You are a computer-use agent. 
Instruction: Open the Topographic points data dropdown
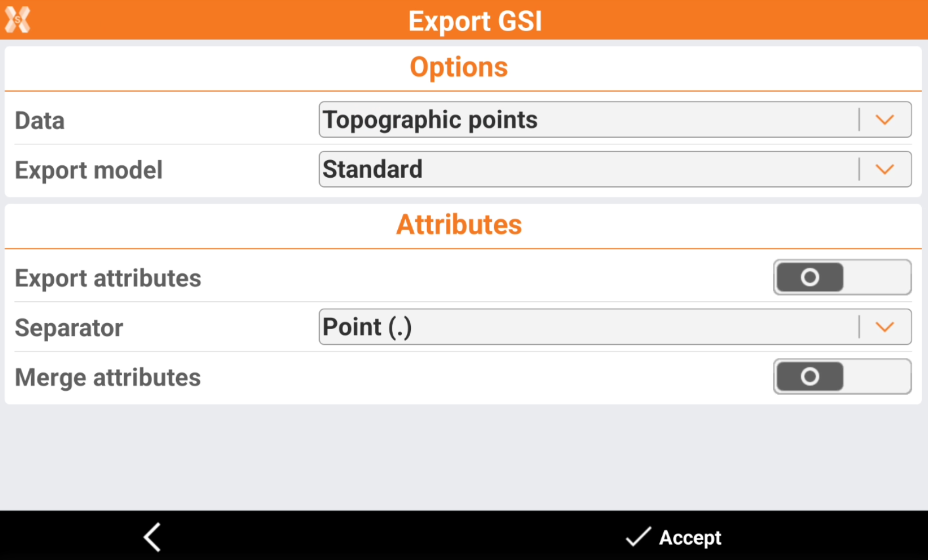588,120
